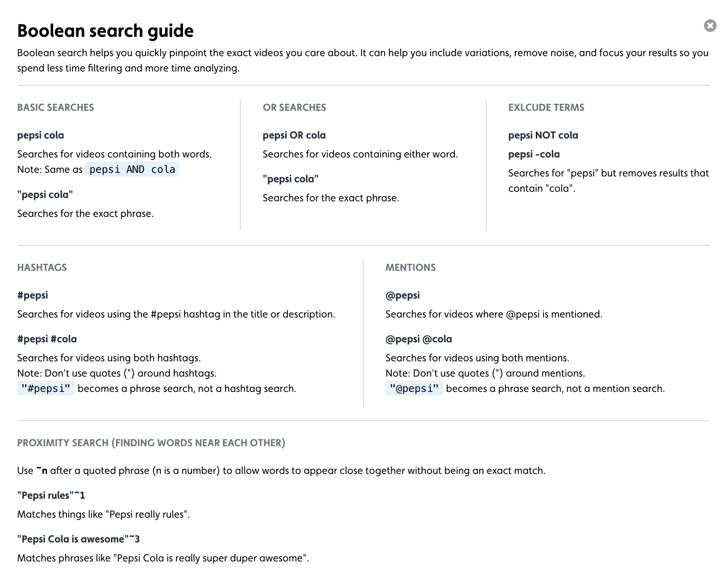Click the BASIC SEARCHES section heading

(x=55, y=108)
